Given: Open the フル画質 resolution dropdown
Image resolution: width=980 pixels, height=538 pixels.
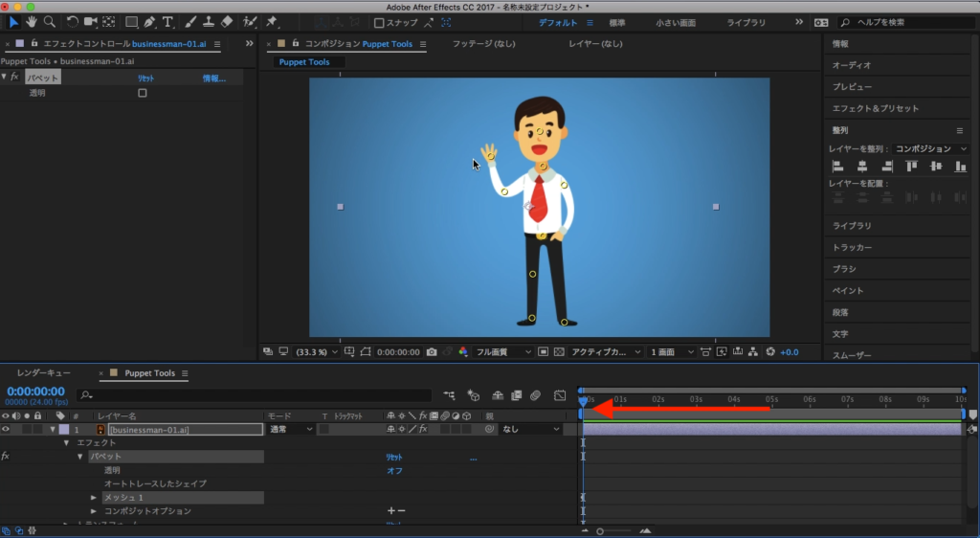Looking at the screenshot, I should [503, 352].
